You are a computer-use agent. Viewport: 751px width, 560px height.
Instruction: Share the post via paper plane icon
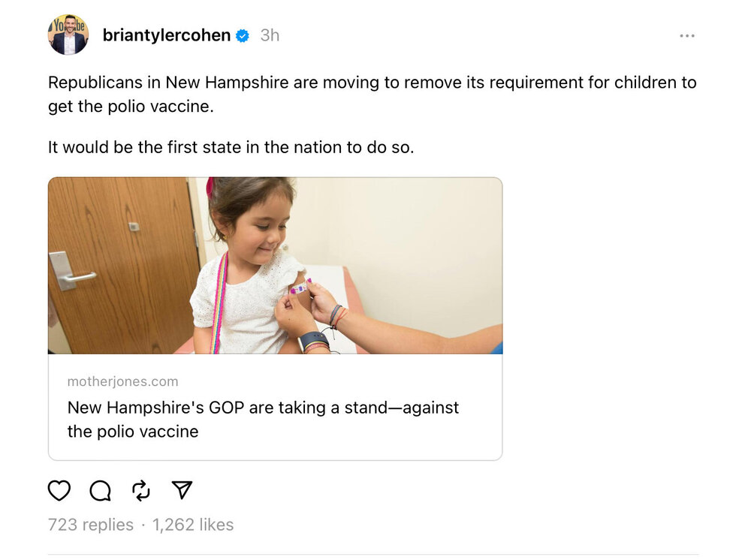tap(182, 490)
